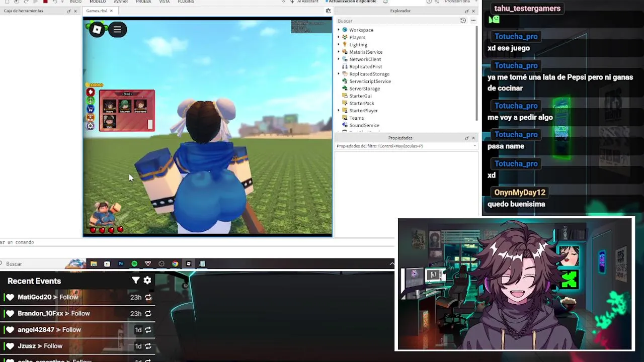Select StarterPack in Explorador
644x362 pixels.
[361, 103]
